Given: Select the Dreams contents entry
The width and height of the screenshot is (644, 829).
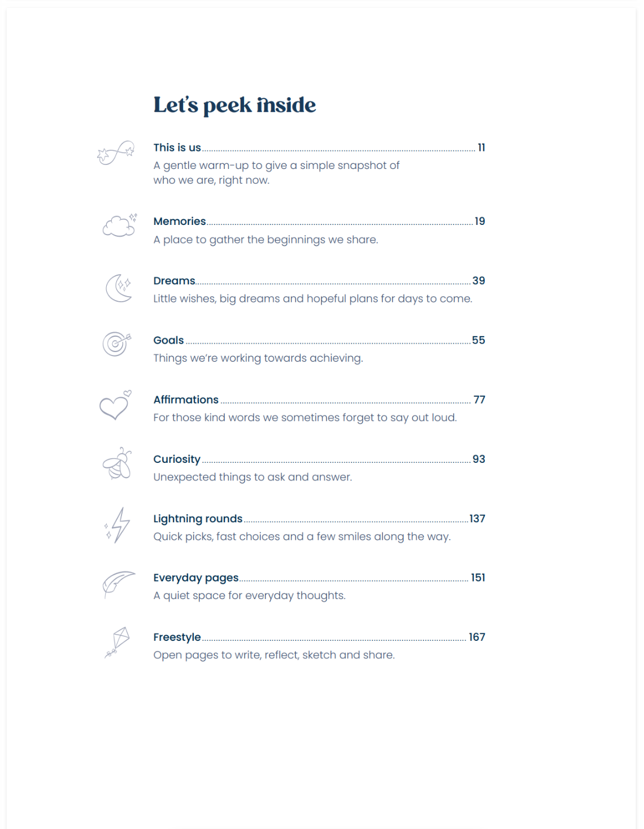Looking at the screenshot, I should point(174,281).
